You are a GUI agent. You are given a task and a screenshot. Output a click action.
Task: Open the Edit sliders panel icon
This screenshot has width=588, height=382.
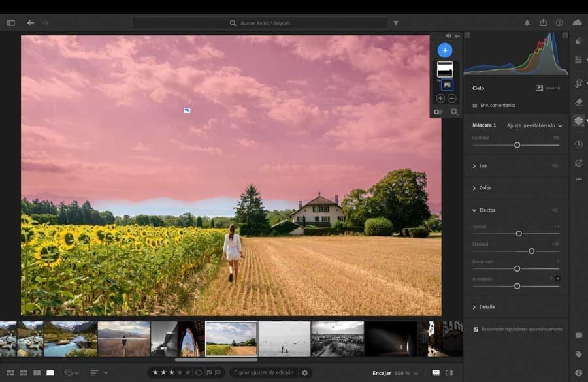(x=578, y=60)
